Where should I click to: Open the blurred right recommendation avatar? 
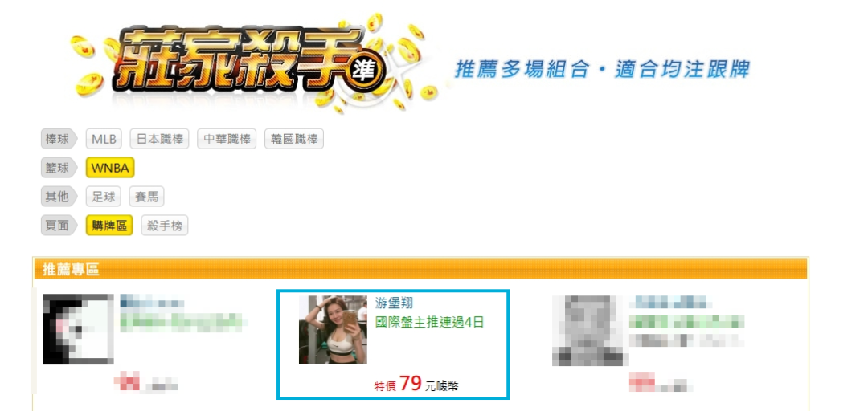point(587,330)
